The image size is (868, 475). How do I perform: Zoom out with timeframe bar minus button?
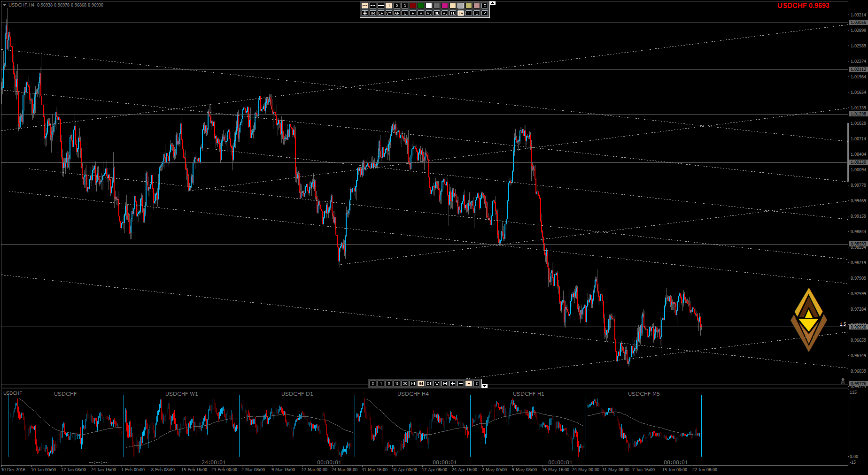point(461,383)
